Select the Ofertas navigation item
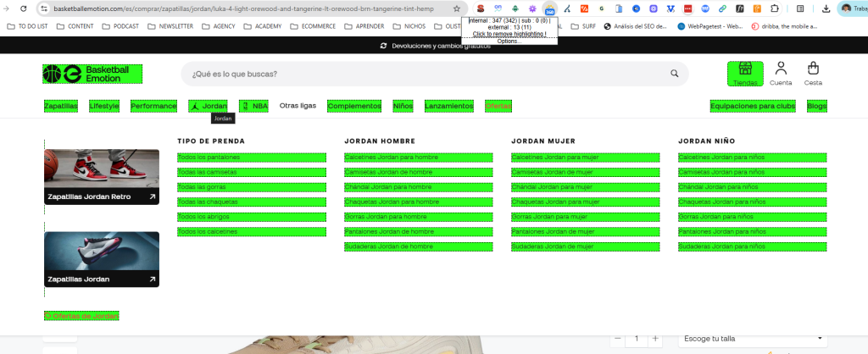Screen dimensions: 868x354 (498, 106)
